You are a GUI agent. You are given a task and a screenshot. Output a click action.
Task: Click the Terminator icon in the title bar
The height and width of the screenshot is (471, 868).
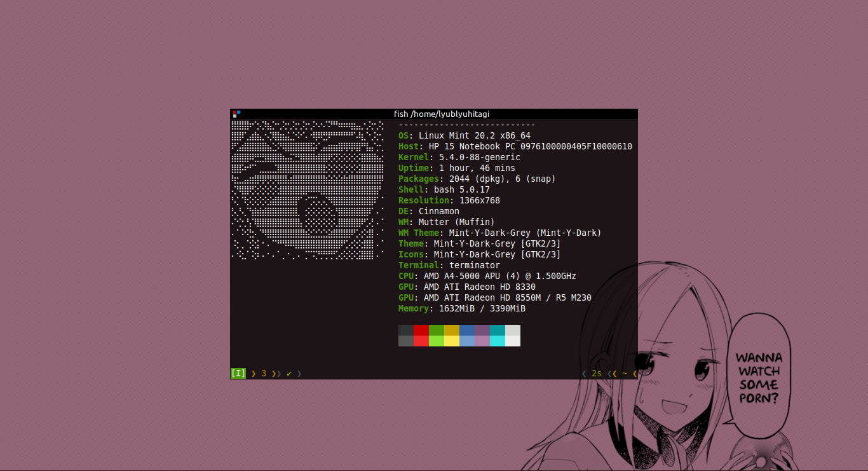click(x=236, y=114)
